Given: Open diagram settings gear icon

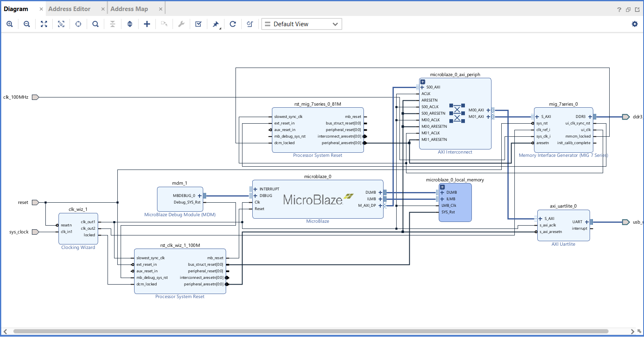Looking at the screenshot, I should coord(635,24).
